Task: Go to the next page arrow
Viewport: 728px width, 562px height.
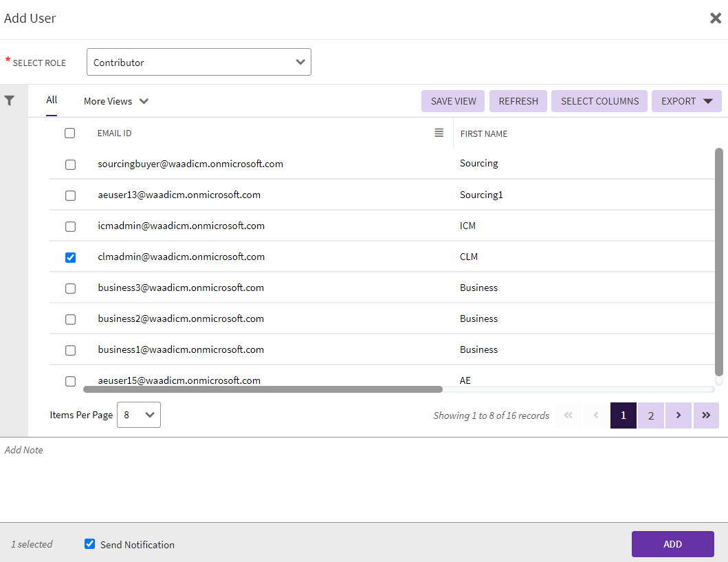Action: (x=679, y=415)
